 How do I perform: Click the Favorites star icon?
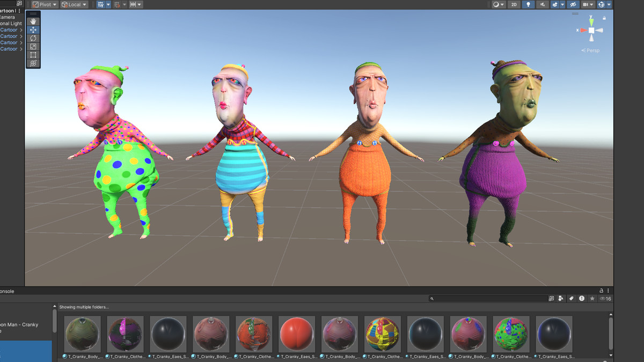(592, 298)
